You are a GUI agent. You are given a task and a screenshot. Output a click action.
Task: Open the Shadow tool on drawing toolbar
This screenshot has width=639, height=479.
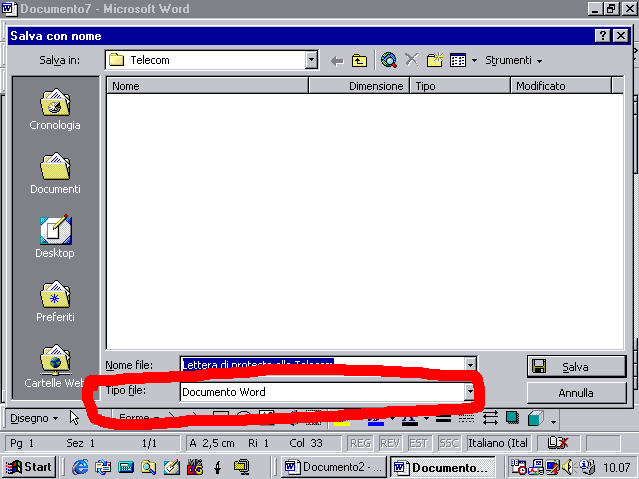tap(512, 418)
